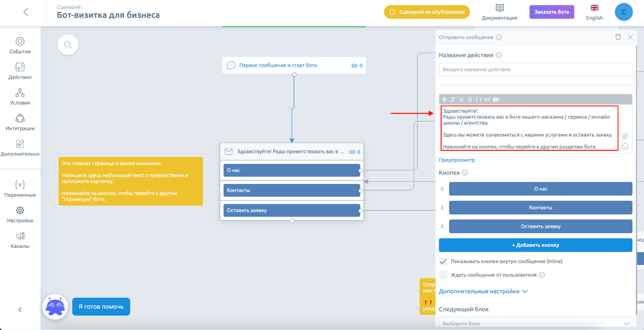
Task: Open the События sidebar section
Action: 20,46
